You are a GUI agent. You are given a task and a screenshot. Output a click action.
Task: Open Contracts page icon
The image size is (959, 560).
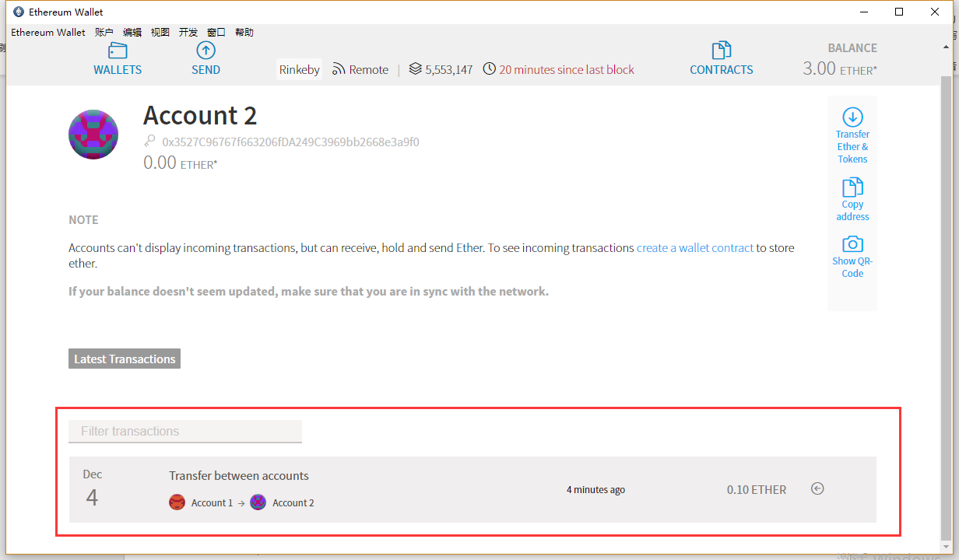[x=722, y=51]
